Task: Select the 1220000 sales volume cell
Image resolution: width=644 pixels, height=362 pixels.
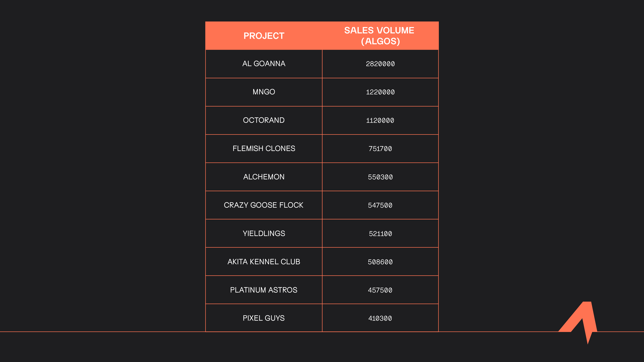Action: pos(380,92)
